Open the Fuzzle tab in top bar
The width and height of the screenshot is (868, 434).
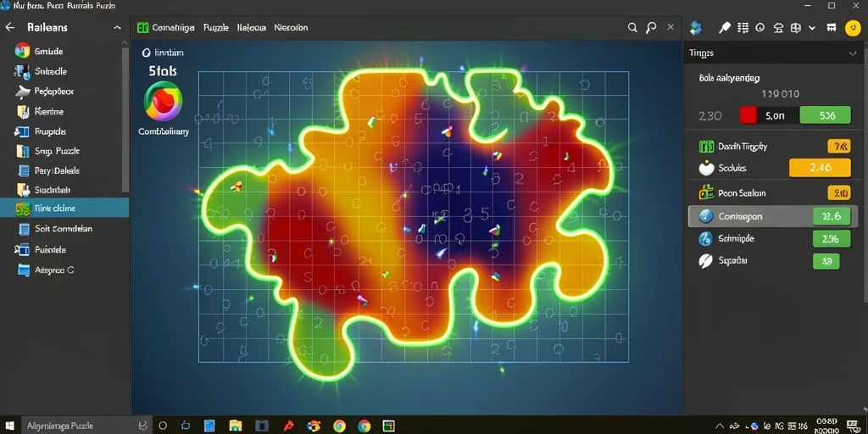216,27
